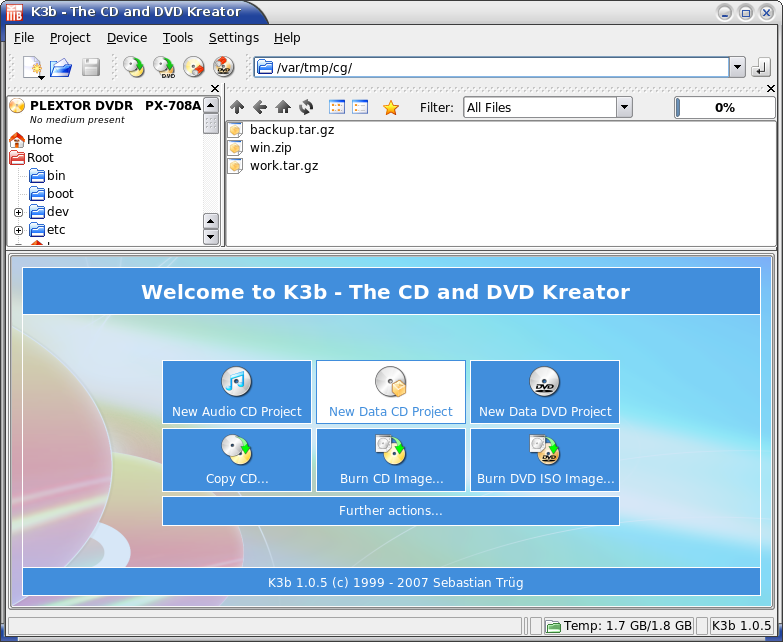
Task: Switch to icon view in file browser
Action: pyautogui.click(x=337, y=107)
